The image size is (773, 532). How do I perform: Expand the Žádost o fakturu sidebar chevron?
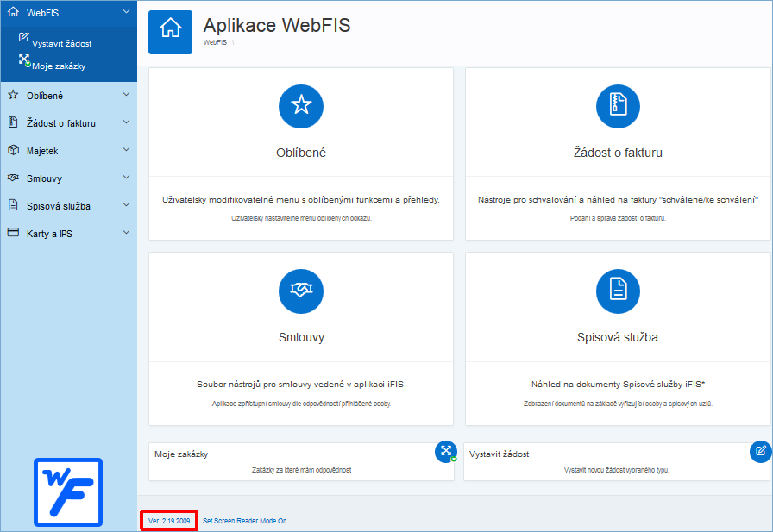click(x=126, y=122)
